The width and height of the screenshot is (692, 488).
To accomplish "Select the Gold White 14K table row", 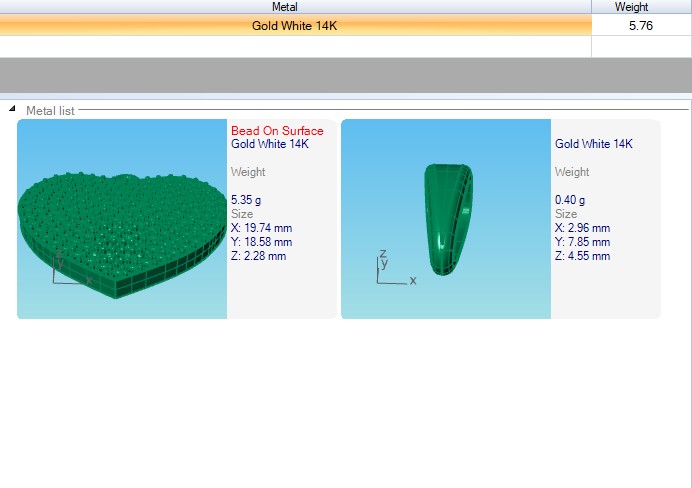I will coord(295,25).
